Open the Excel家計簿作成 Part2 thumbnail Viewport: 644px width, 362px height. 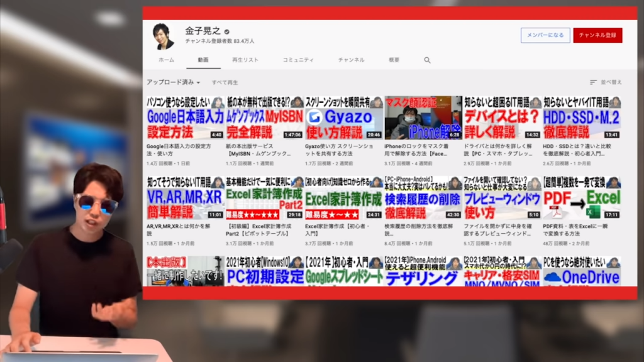point(265,198)
